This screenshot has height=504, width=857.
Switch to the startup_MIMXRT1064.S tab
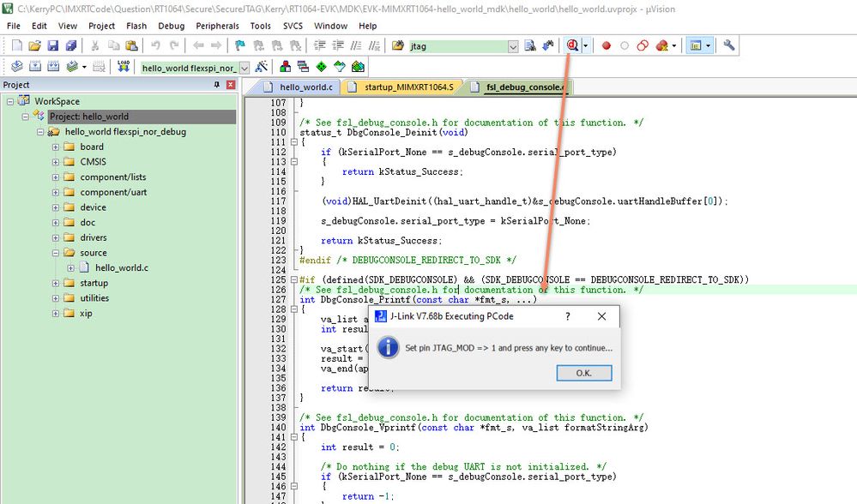coord(401,87)
